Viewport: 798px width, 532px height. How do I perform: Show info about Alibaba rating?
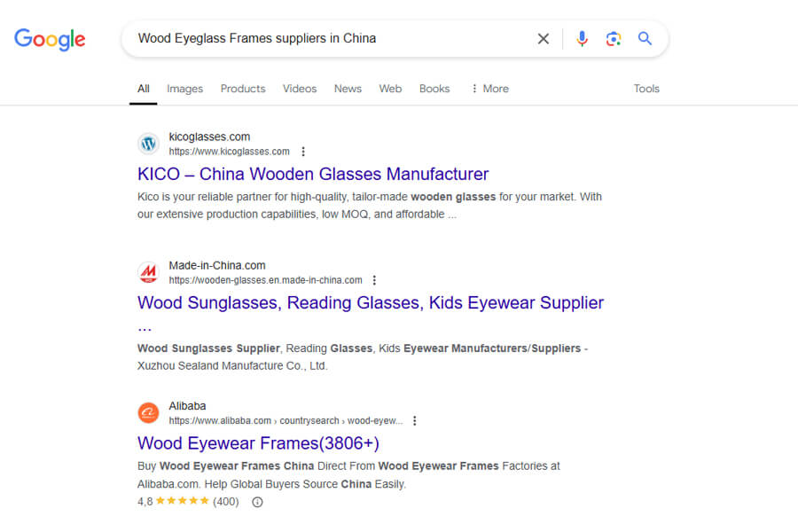(x=258, y=502)
